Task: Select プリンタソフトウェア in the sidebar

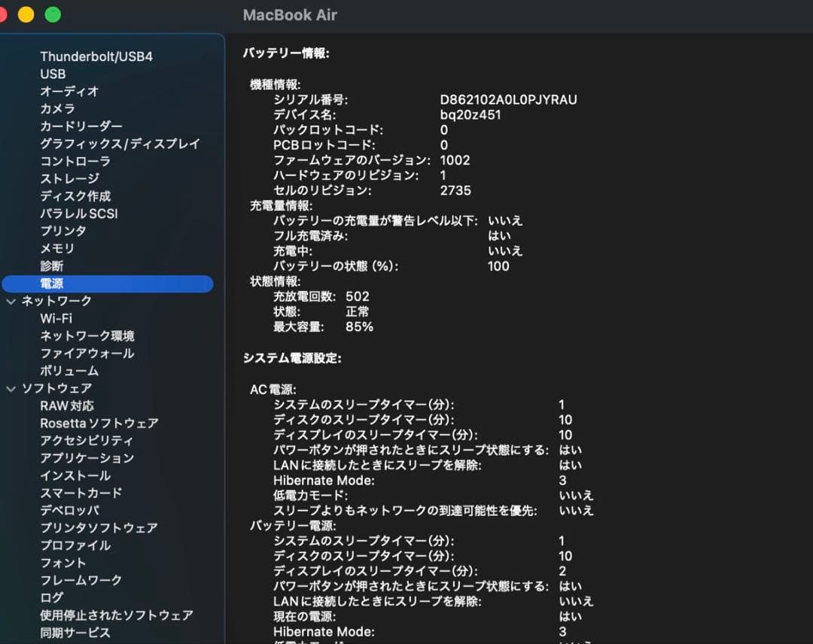Action: pyautogui.click(x=99, y=528)
